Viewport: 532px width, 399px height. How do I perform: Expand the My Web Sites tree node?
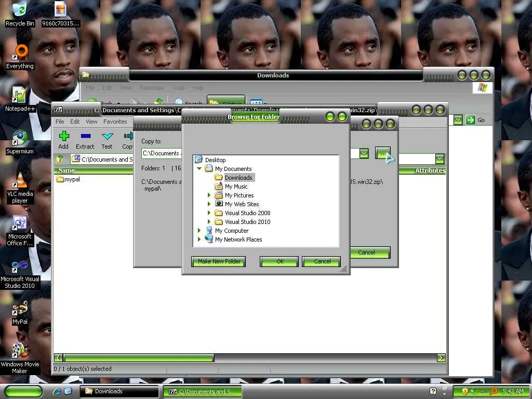(209, 204)
